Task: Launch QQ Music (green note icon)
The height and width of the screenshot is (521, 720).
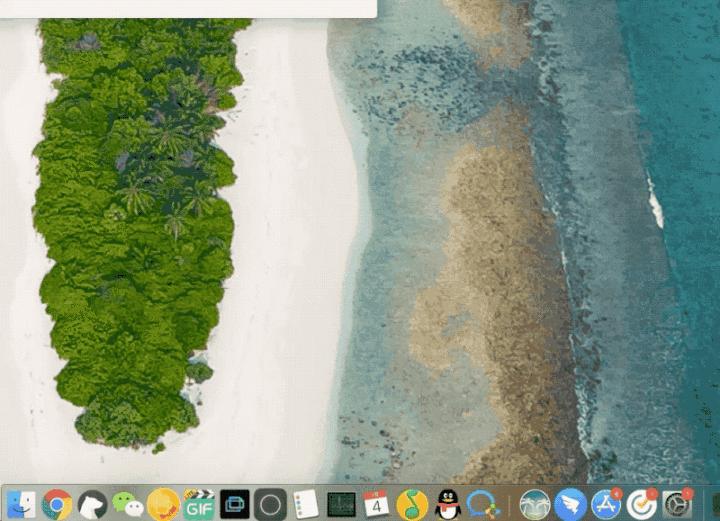Action: (412, 505)
